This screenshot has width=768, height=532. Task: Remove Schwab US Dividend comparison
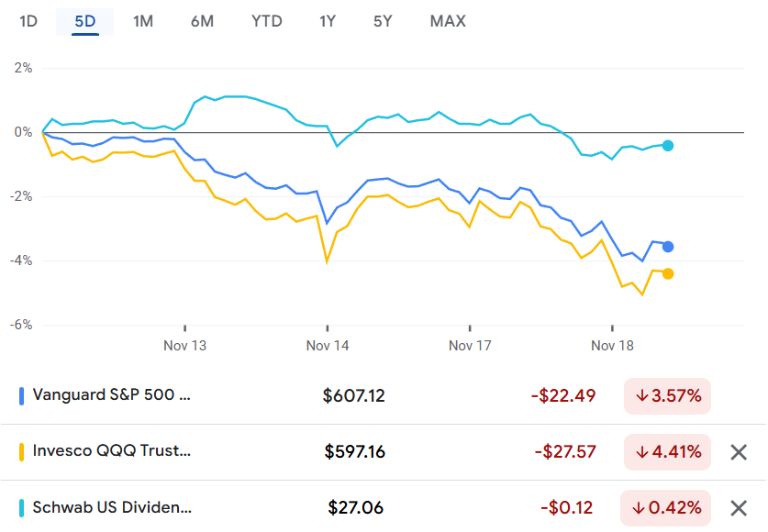point(739,507)
